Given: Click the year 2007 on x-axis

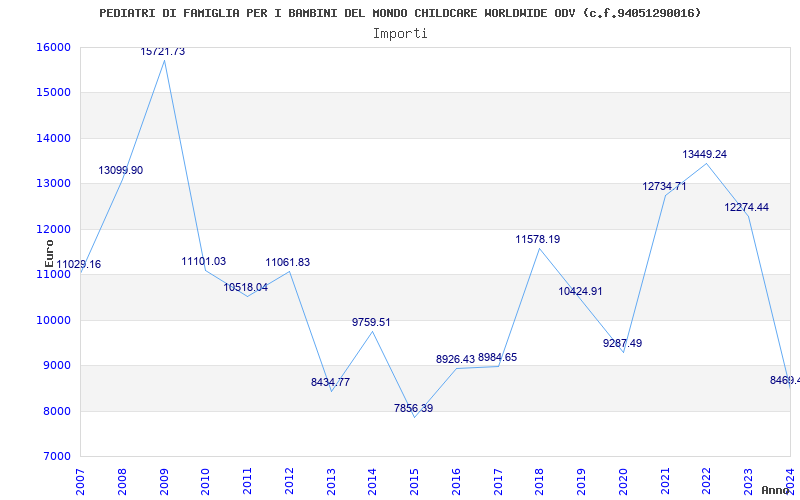Looking at the screenshot, I should (x=80, y=481).
